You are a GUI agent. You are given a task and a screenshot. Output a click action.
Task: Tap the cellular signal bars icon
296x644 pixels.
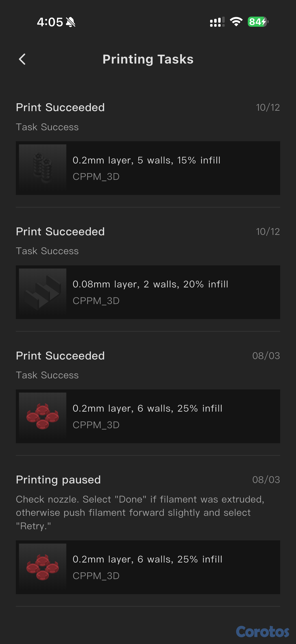tap(217, 22)
